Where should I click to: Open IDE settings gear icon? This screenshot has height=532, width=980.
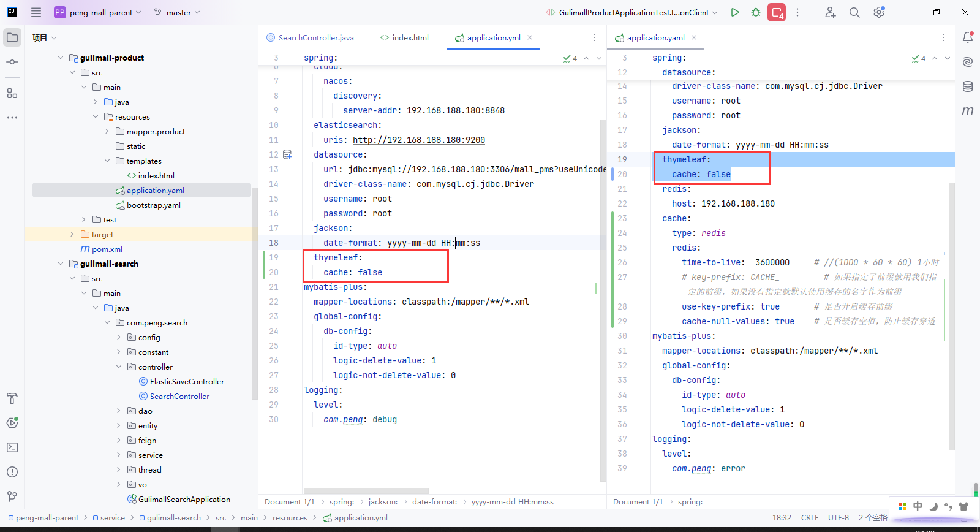[x=879, y=12]
